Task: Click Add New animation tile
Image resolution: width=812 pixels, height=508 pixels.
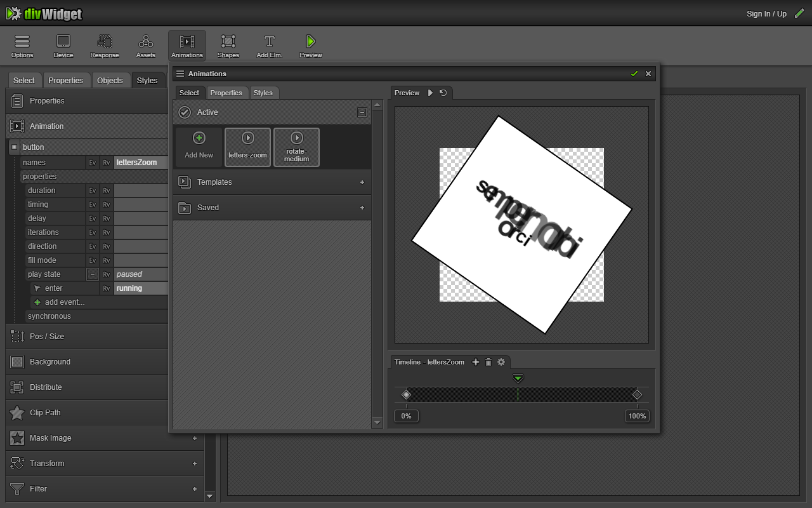Action: coord(199,147)
